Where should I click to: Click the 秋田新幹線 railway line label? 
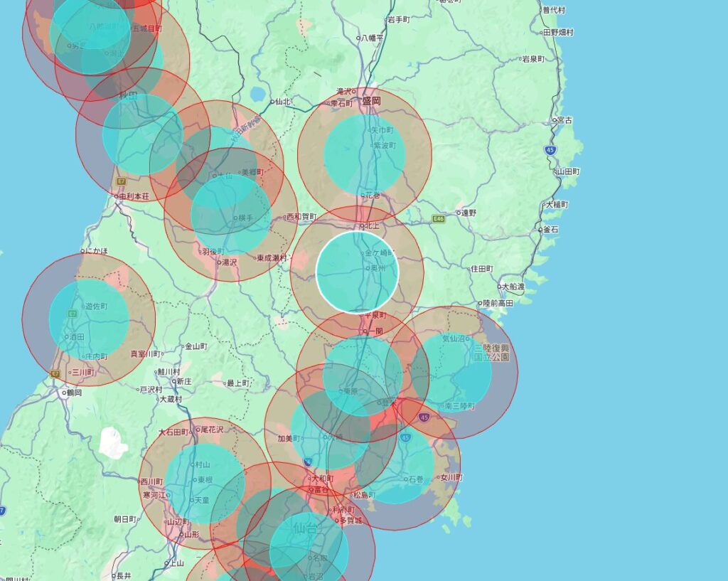[247, 129]
